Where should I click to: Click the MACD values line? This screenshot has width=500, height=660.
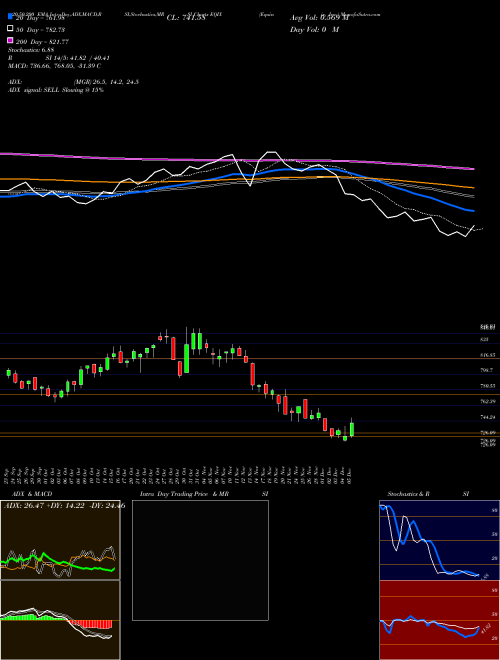(x=54, y=66)
